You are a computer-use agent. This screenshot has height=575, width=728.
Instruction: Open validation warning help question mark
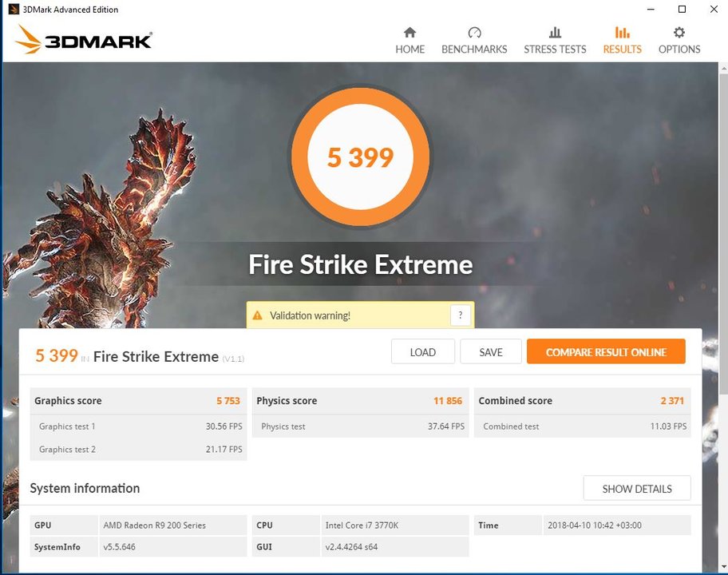coord(460,315)
